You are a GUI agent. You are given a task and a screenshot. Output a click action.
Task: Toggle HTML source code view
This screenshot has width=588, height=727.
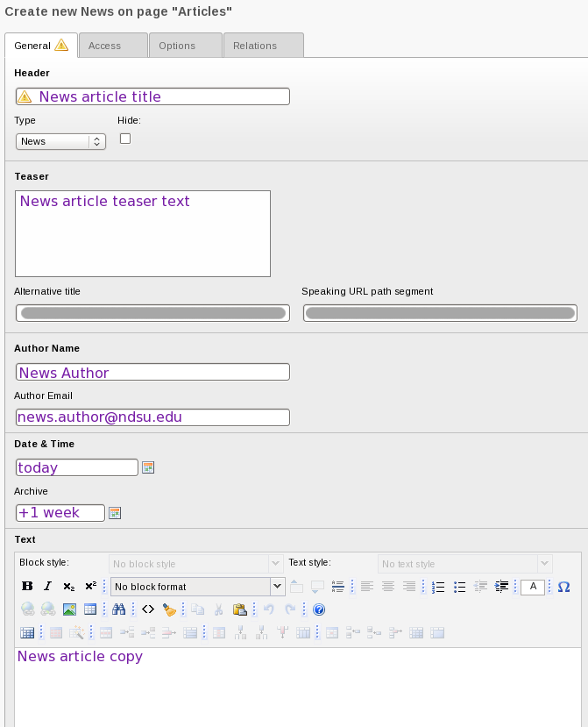click(148, 609)
